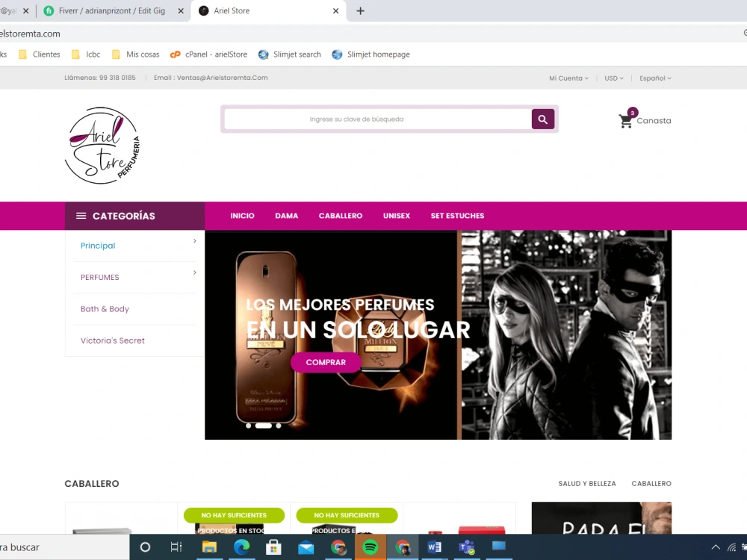Launch Microsoft Edge from the taskbar
The height and width of the screenshot is (560, 747).
pyautogui.click(x=241, y=547)
